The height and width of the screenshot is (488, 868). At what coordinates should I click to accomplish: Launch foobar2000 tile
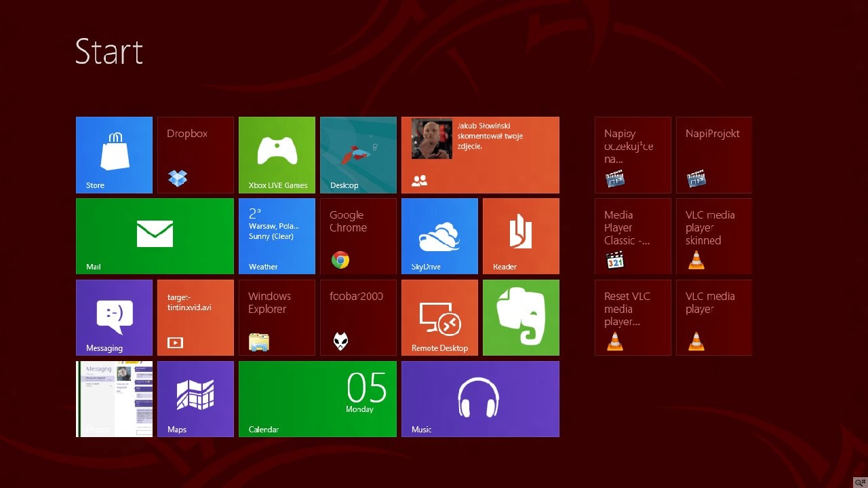point(358,318)
